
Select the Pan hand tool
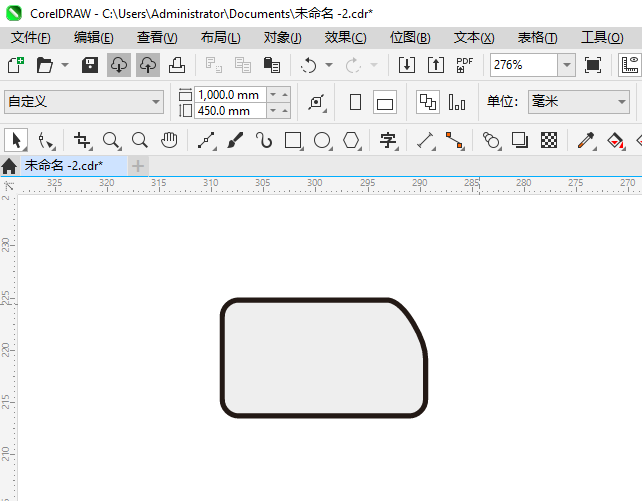(x=170, y=140)
